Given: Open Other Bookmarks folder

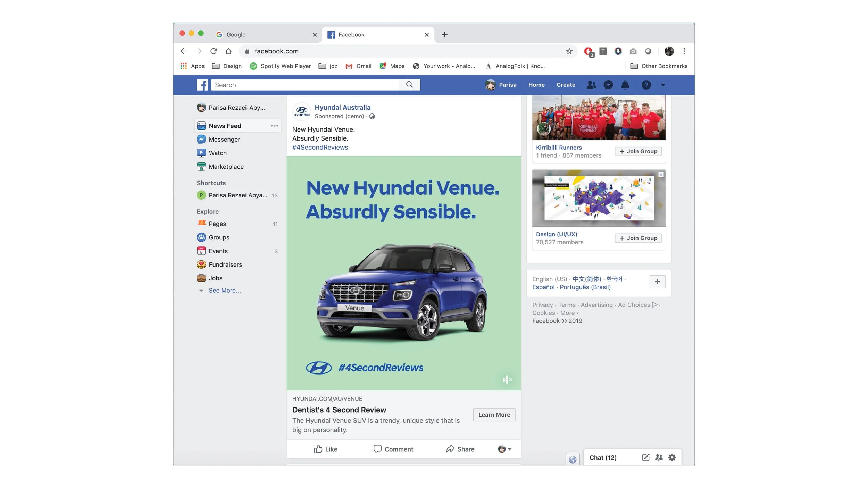Looking at the screenshot, I should [x=658, y=66].
